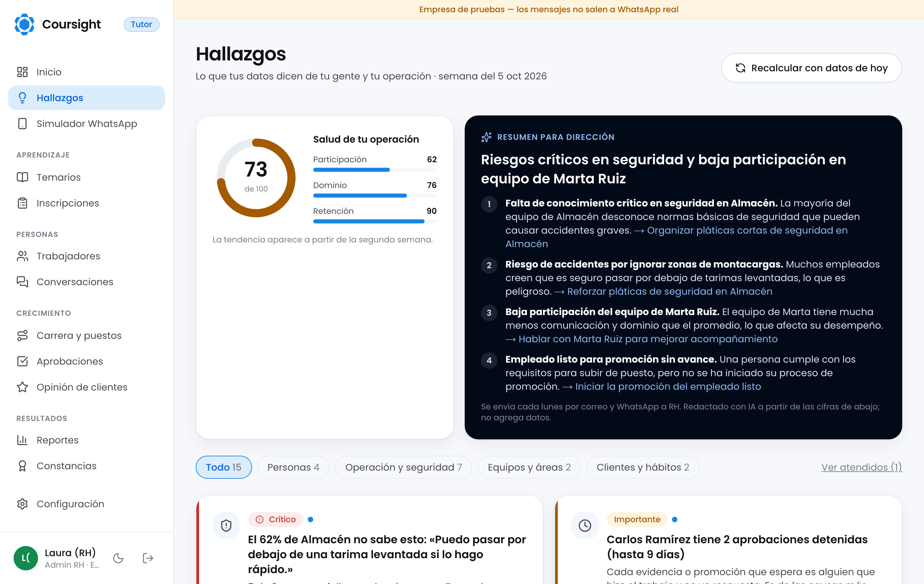
Task: Filter findings by Personas 4
Action: pos(293,467)
